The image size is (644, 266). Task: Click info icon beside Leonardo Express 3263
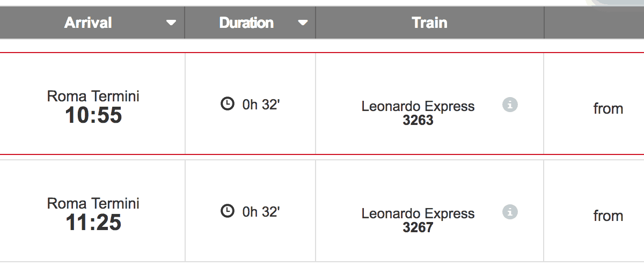pos(510,105)
